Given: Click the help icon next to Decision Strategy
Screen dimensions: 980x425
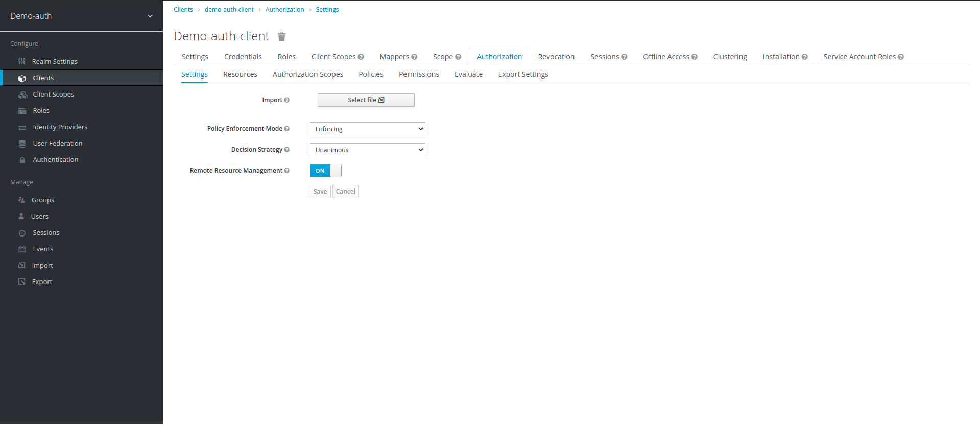Looking at the screenshot, I should pyautogui.click(x=286, y=150).
